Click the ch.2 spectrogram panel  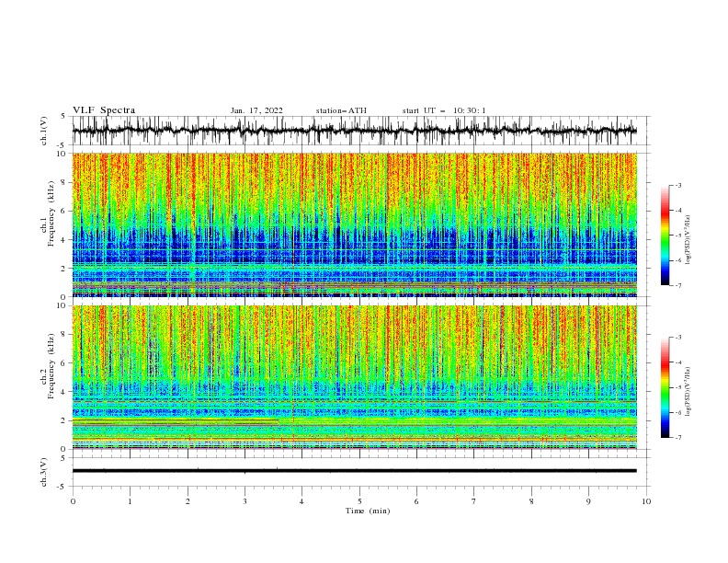click(x=354, y=377)
